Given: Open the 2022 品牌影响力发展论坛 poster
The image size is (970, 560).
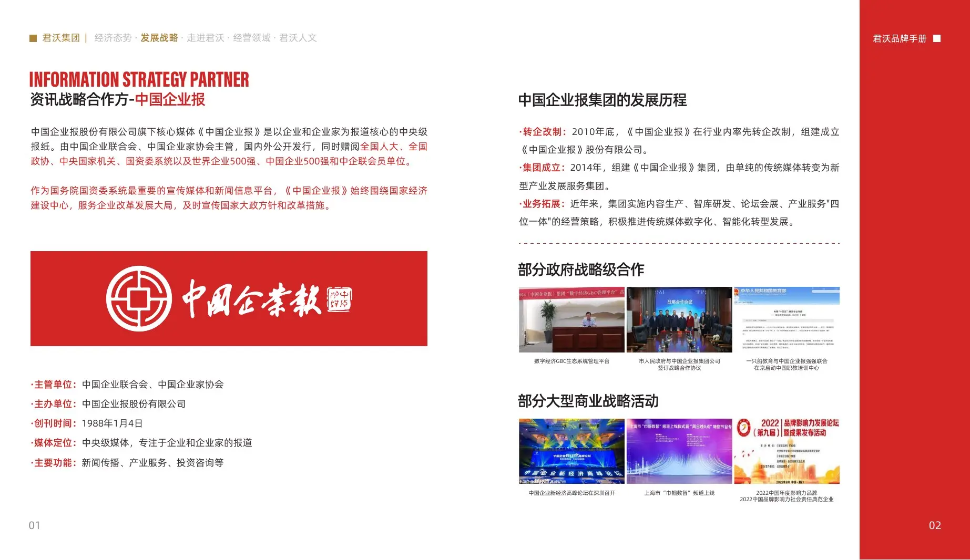Looking at the screenshot, I should click(x=787, y=451).
